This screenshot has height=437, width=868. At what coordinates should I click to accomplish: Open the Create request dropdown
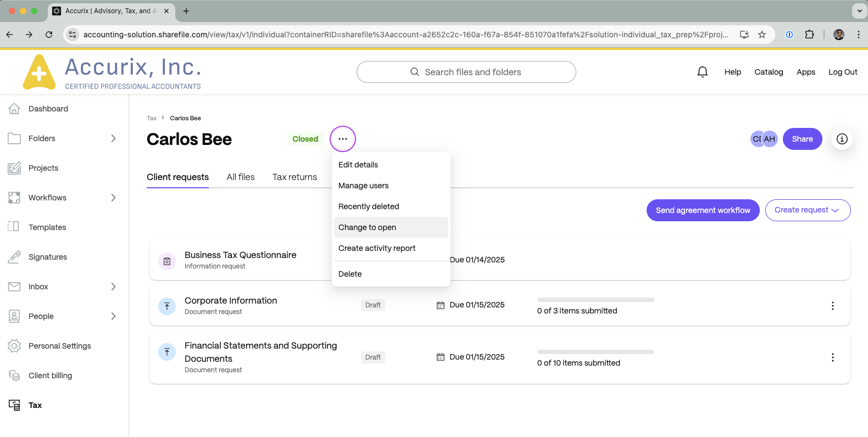808,210
